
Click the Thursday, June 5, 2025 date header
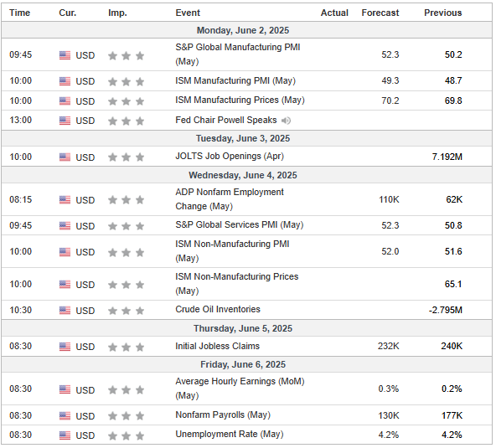(x=243, y=328)
